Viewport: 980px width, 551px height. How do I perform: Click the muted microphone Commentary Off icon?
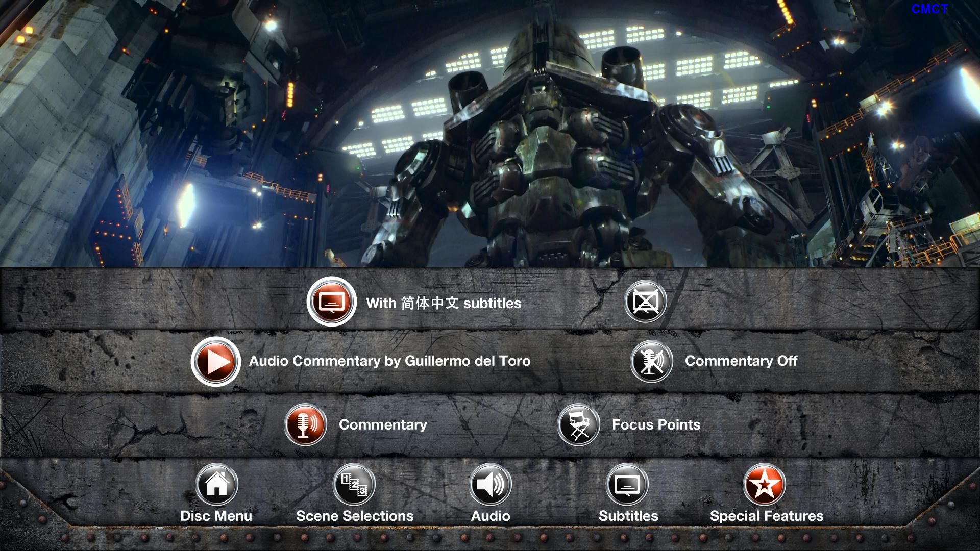click(x=651, y=362)
